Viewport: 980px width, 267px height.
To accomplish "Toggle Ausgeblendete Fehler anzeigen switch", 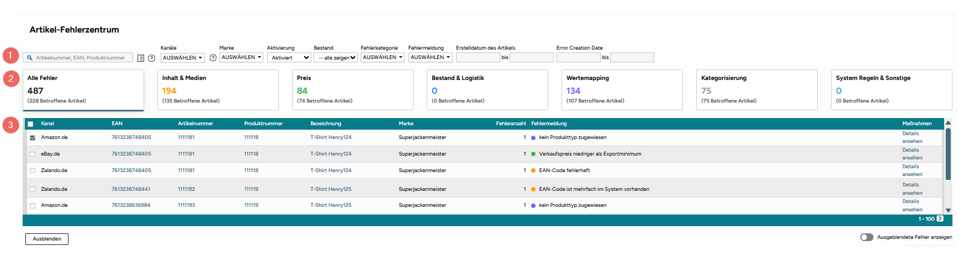I will (866, 237).
